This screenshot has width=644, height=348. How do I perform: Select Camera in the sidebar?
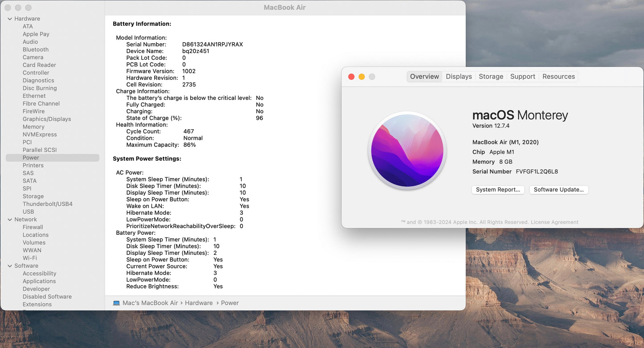[33, 57]
